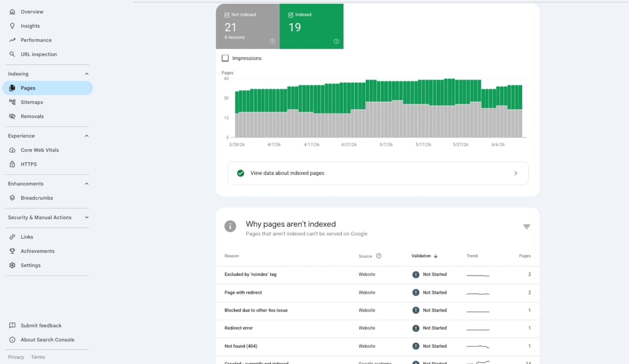Open Blocked due to other 4xx issue row

(x=377, y=311)
